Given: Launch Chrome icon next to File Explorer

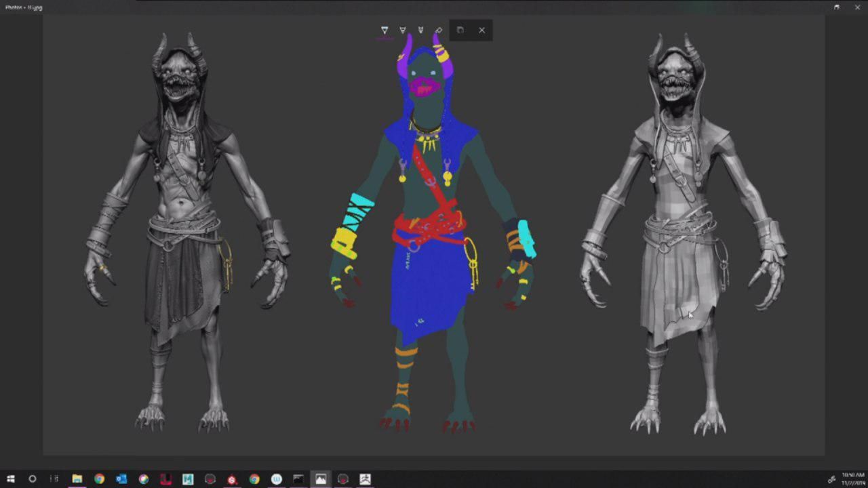Looking at the screenshot, I should (x=99, y=479).
